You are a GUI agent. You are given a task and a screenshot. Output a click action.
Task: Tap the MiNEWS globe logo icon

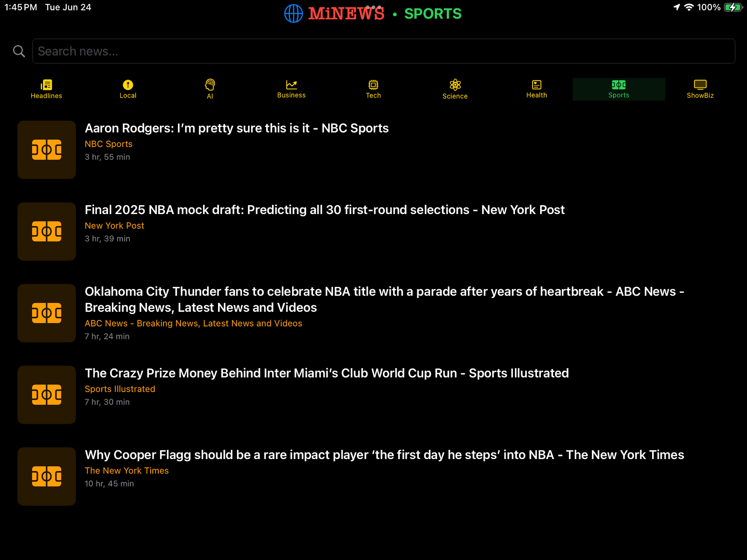(x=293, y=13)
